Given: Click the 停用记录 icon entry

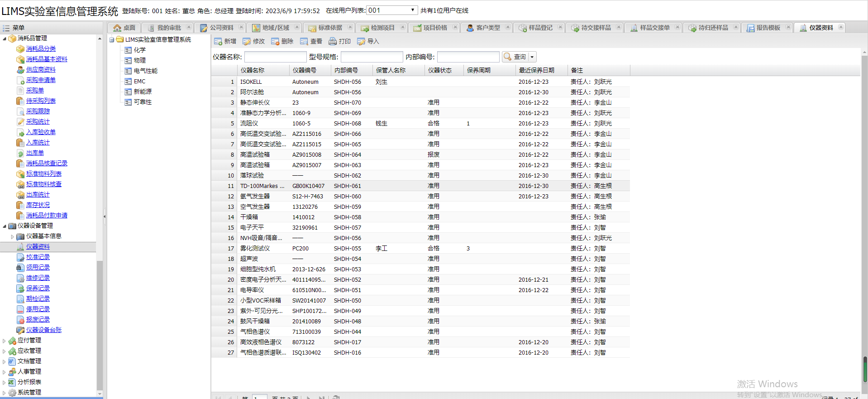Looking at the screenshot, I should click(x=20, y=309).
